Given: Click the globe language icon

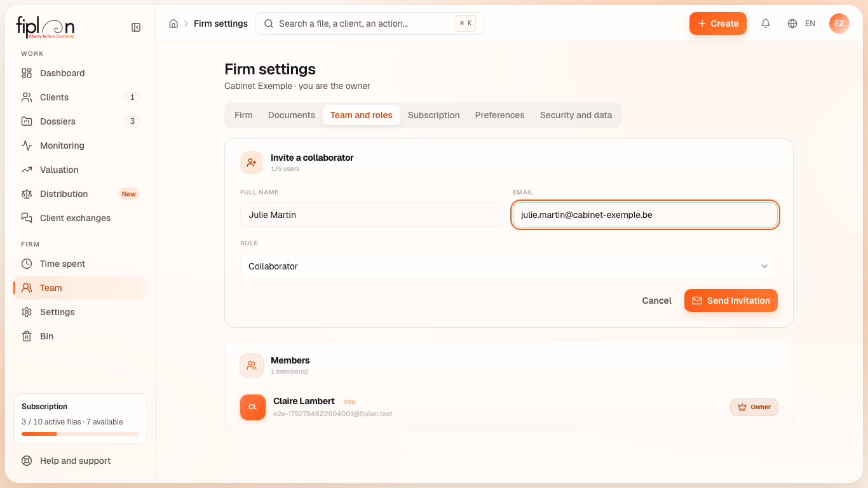Looking at the screenshot, I should [x=792, y=24].
